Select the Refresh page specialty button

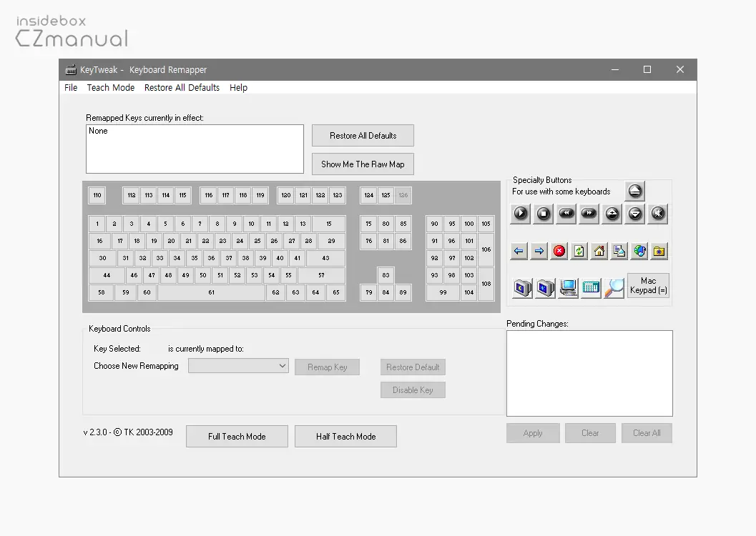[x=579, y=251]
